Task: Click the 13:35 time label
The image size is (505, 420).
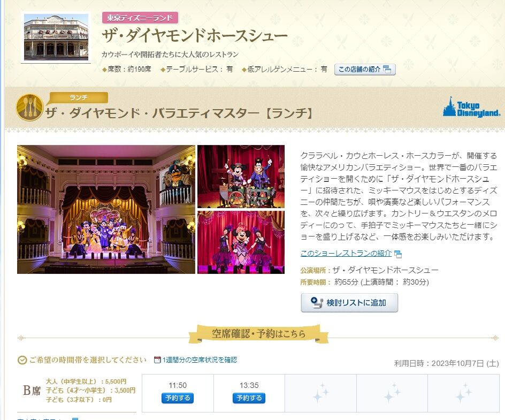Action: click(x=249, y=385)
